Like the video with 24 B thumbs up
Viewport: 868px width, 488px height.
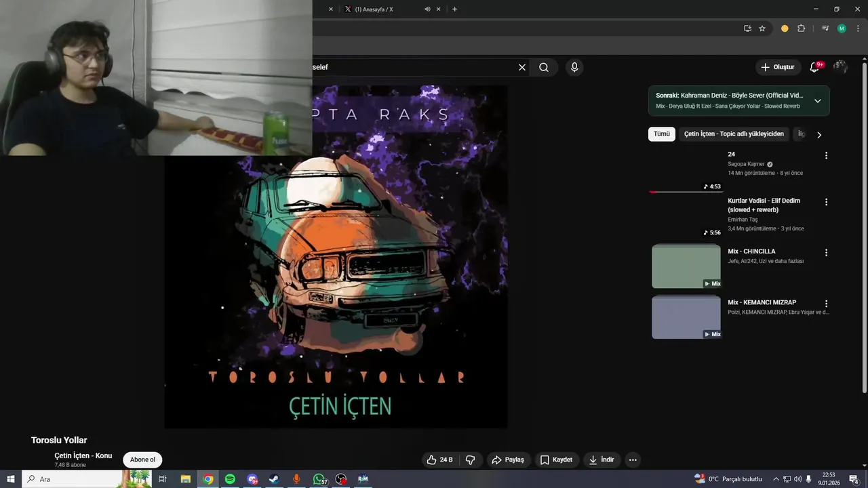click(439, 460)
